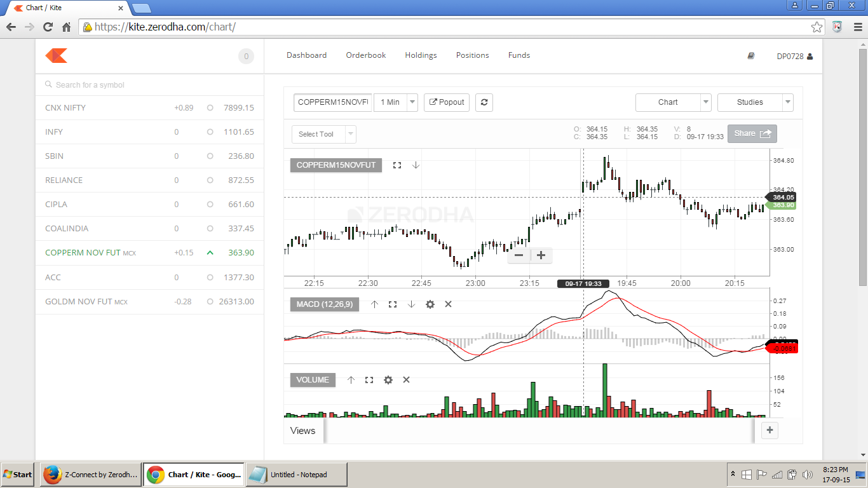Click the circle indicator in CNX NIFTY row
The image size is (868, 488).
point(210,108)
